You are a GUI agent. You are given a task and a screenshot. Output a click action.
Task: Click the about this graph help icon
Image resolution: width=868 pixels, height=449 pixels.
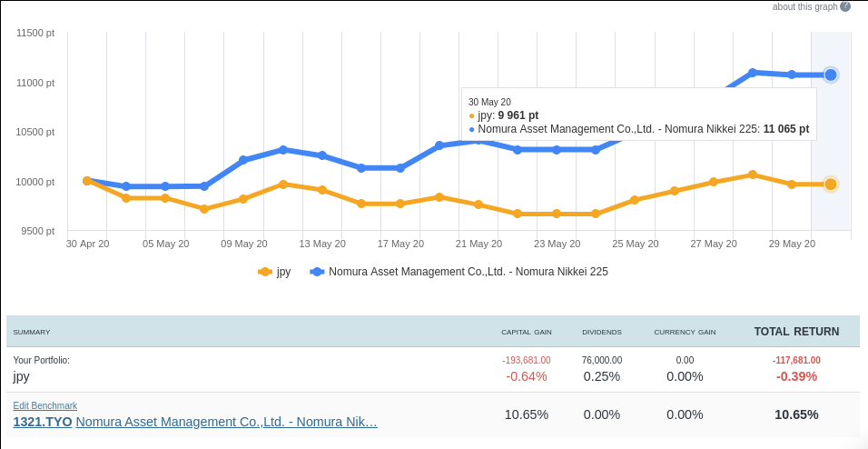845,6
